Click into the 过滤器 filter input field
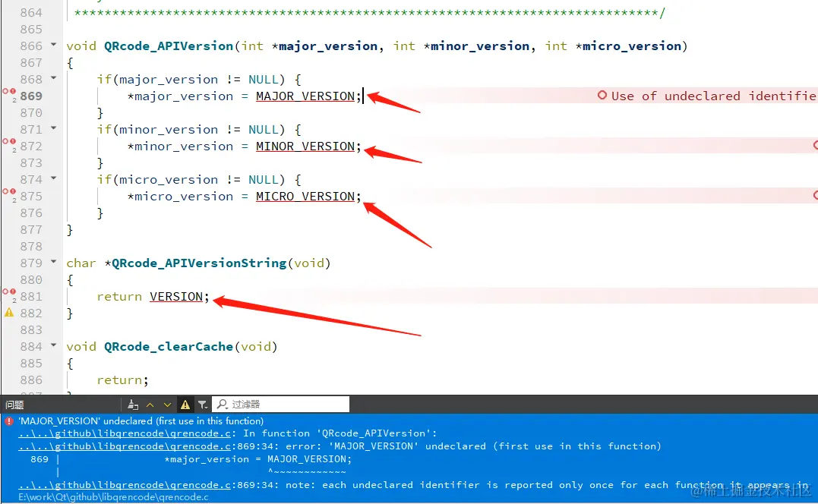Screen dimensions: 818x504 tap(289, 404)
